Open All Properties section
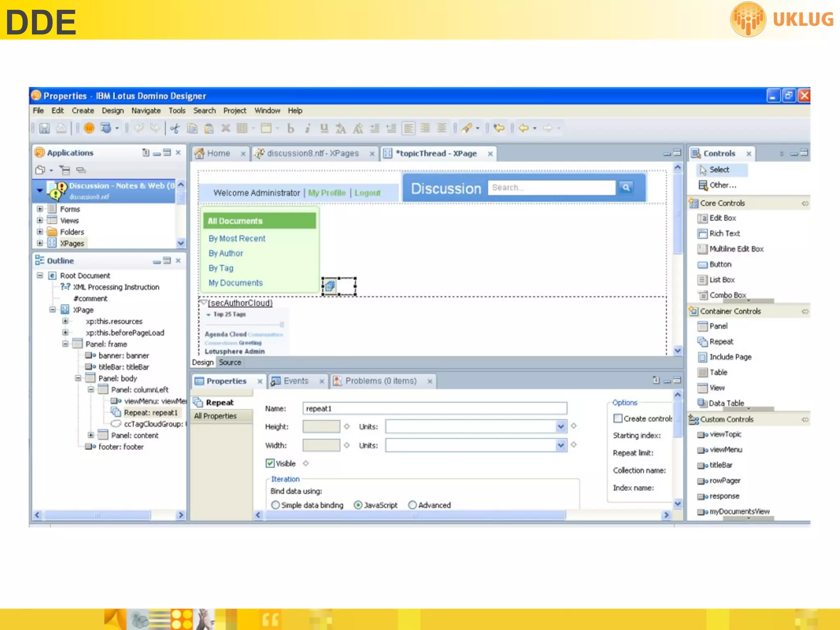This screenshot has height=630, width=840. click(215, 416)
